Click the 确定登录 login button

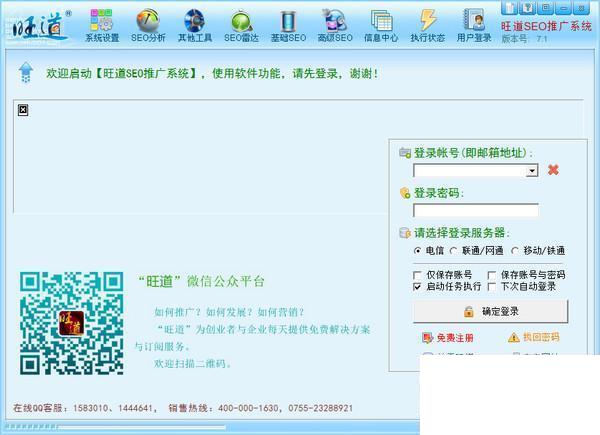coord(491,311)
